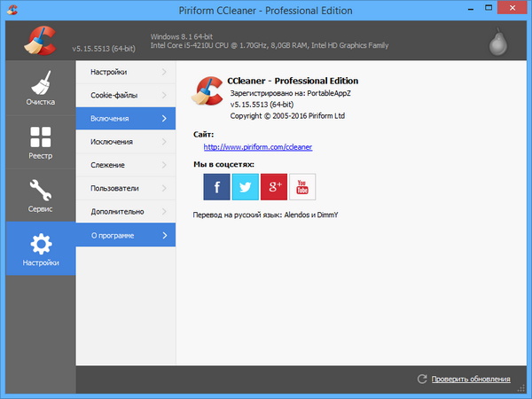The height and width of the screenshot is (399, 532).
Task: Click the CCleaner logo in header bar
Action: point(40,41)
